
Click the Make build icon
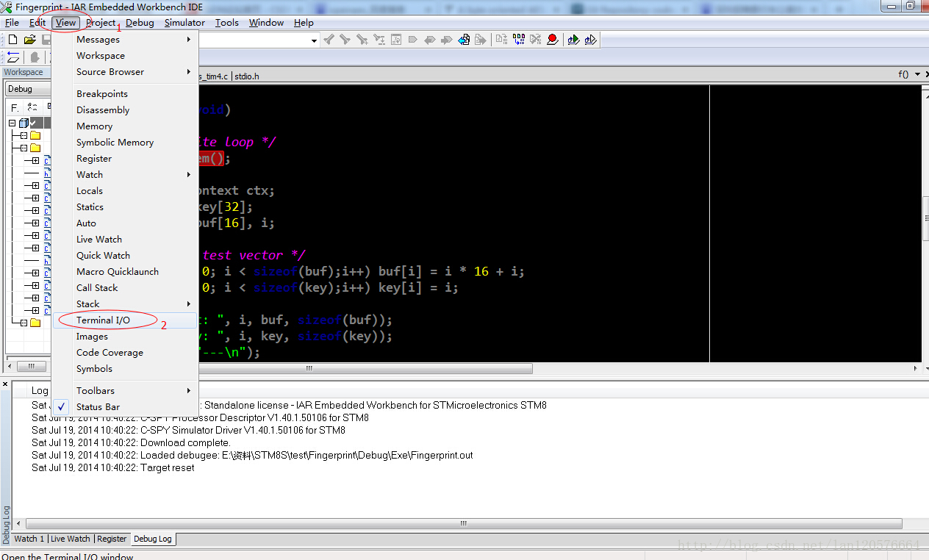coord(518,40)
